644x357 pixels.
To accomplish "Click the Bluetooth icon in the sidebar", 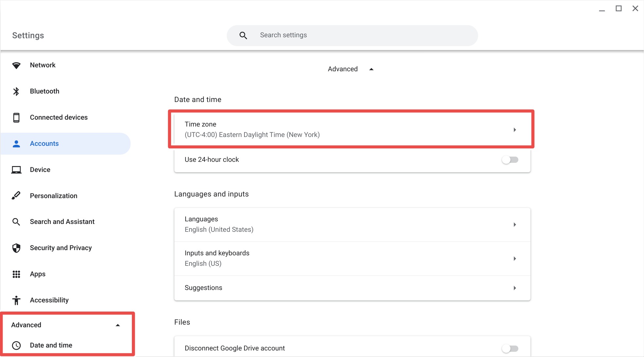I will point(16,91).
